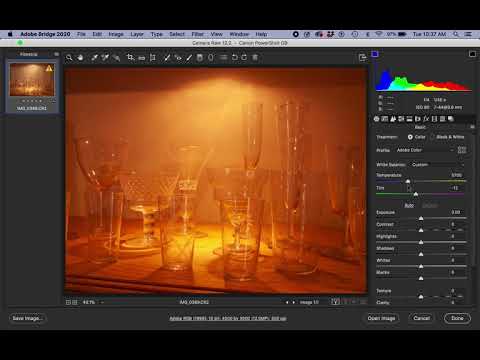The width and height of the screenshot is (480, 360).
Task: Select the Color Sampler tool
Action: (105, 58)
